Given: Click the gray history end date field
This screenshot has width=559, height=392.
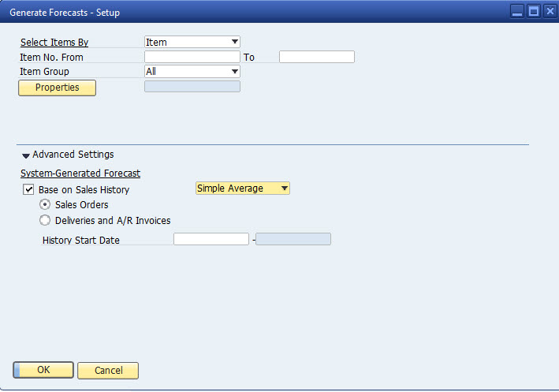Looking at the screenshot, I should pyautogui.click(x=293, y=239).
